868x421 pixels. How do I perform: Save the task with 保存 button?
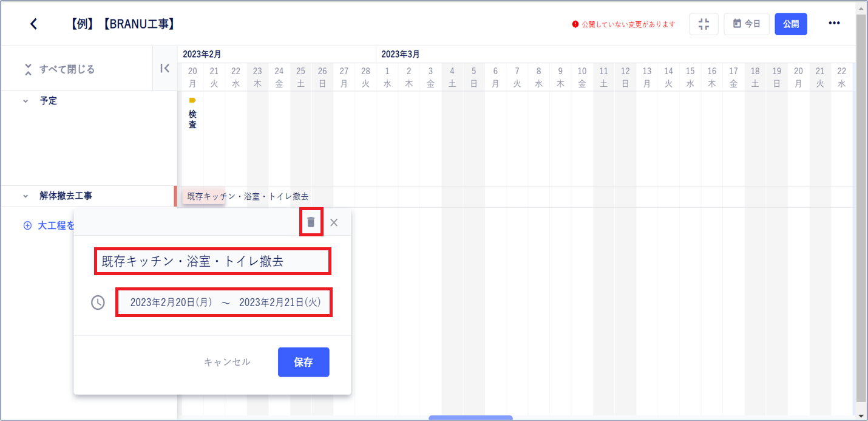303,362
